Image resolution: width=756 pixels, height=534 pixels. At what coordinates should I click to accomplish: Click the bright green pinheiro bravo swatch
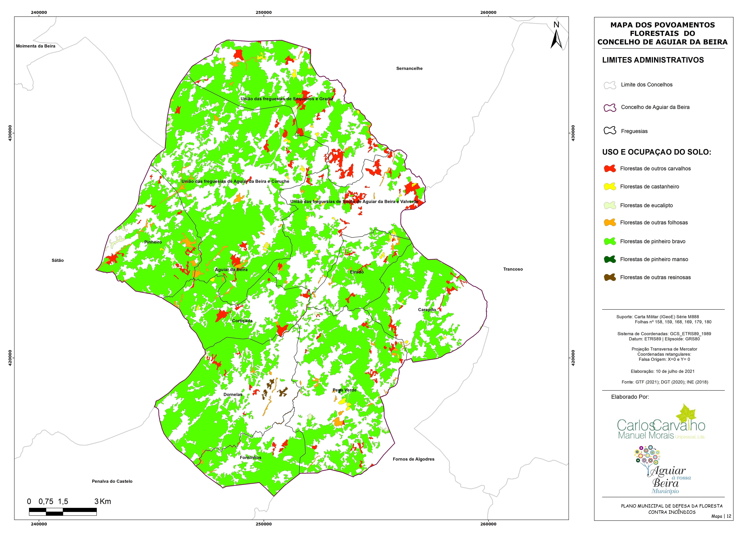610,241
